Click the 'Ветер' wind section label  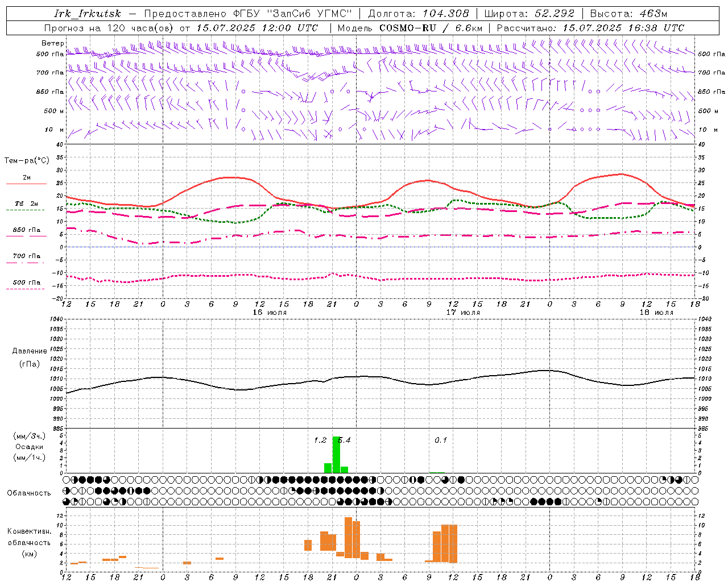(53, 43)
